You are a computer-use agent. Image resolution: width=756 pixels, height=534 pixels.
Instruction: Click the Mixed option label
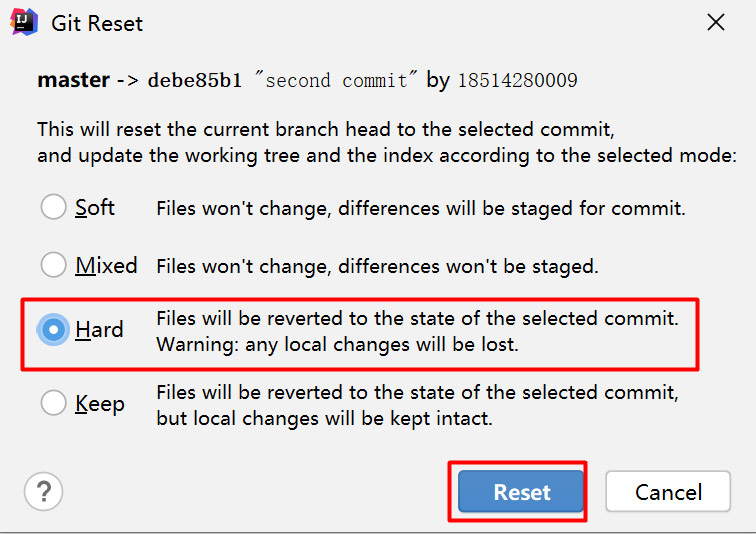click(x=107, y=266)
